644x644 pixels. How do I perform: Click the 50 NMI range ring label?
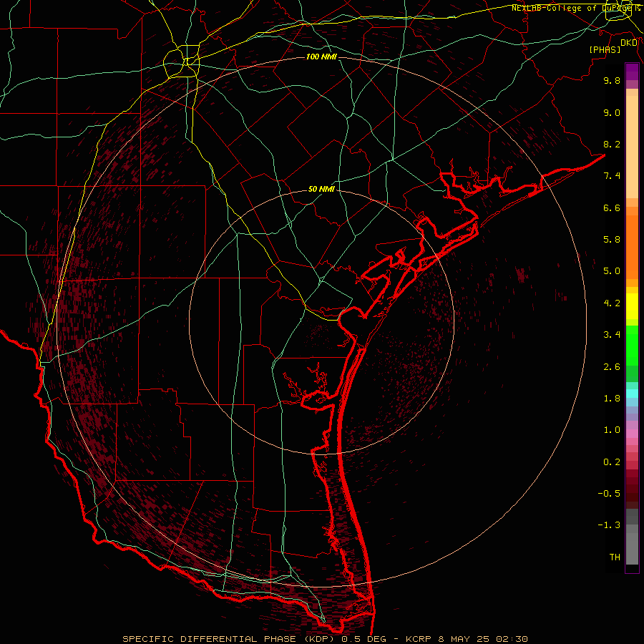[321, 190]
